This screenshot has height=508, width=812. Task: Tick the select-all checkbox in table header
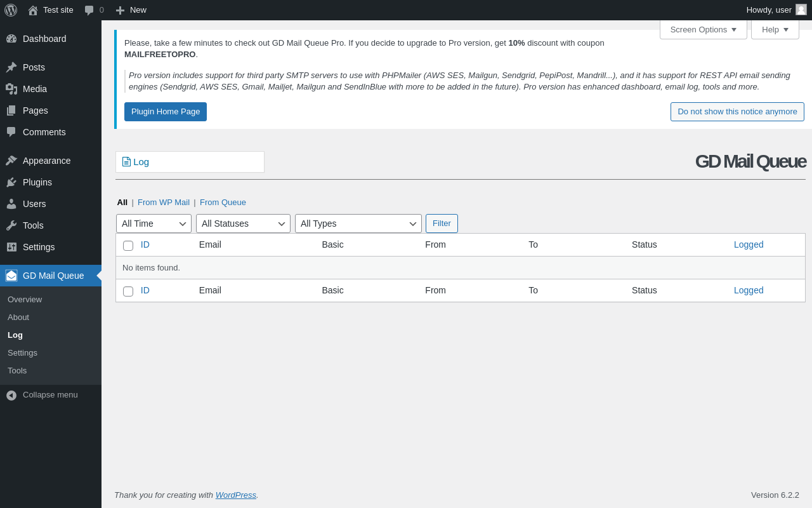[x=128, y=246]
